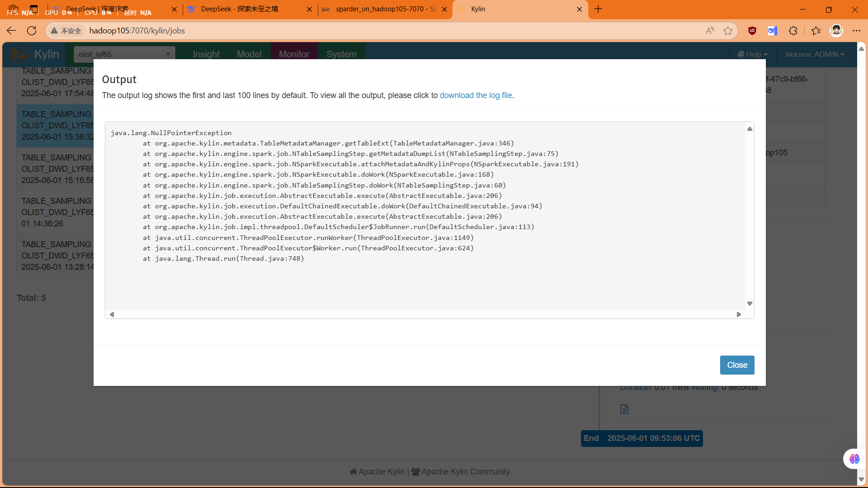This screenshot has width=868, height=488.
Task: Click the not secure site info badge
Action: [x=66, y=31]
